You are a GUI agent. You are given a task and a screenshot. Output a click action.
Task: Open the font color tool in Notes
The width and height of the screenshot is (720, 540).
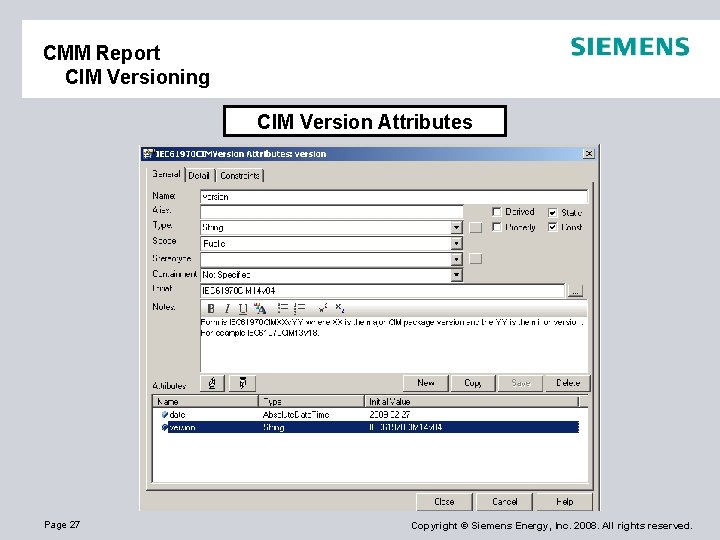(x=260, y=309)
